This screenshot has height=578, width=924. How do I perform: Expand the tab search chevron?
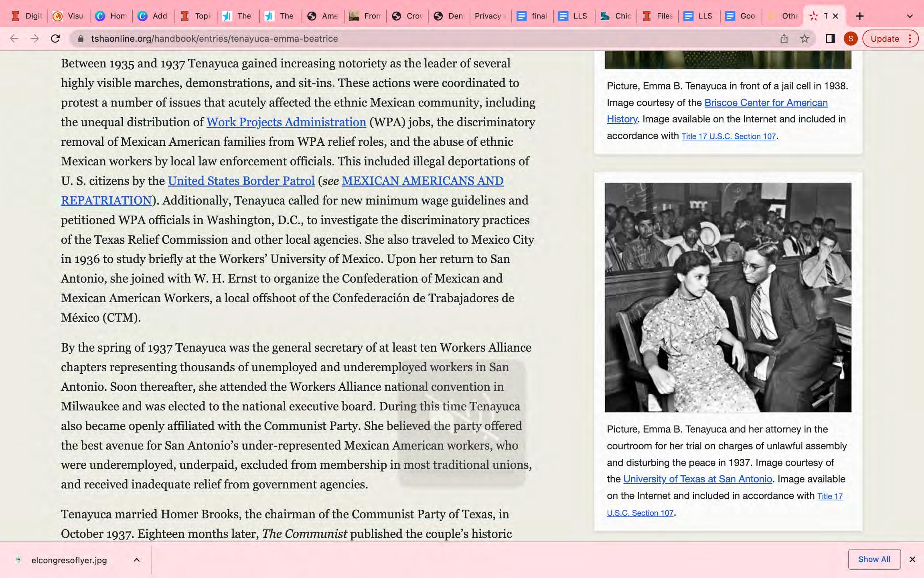point(910,16)
